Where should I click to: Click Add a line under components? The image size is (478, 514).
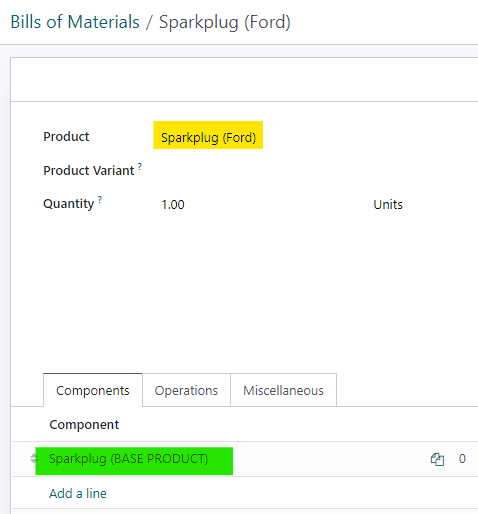pos(78,493)
